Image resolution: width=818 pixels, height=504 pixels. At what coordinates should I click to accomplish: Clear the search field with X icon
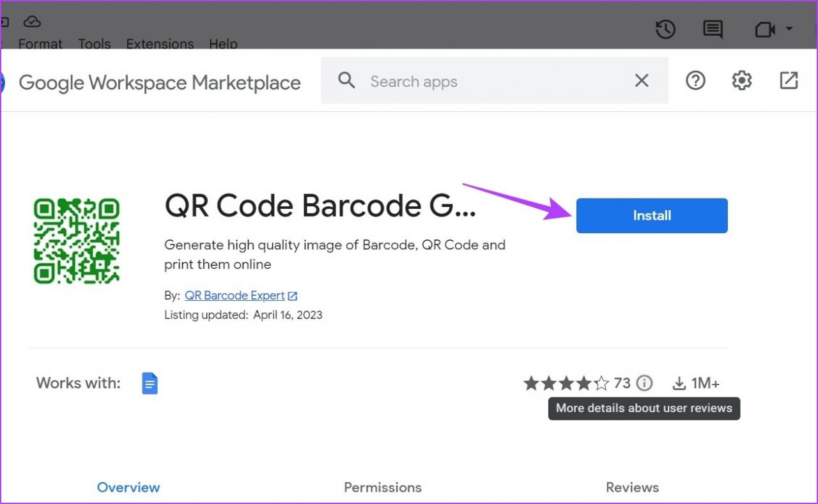pyautogui.click(x=642, y=80)
